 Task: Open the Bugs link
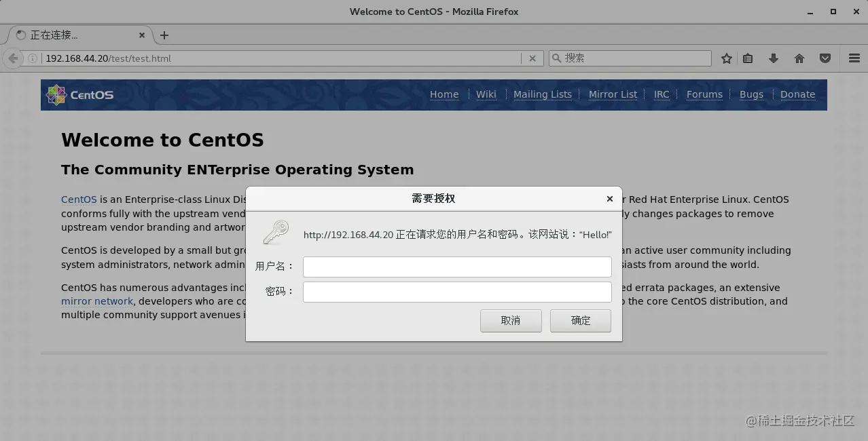click(751, 94)
